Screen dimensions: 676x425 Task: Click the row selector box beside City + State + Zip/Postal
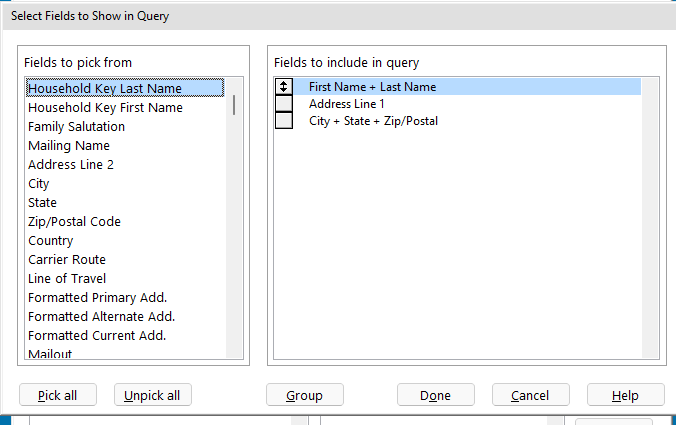tap(284, 121)
